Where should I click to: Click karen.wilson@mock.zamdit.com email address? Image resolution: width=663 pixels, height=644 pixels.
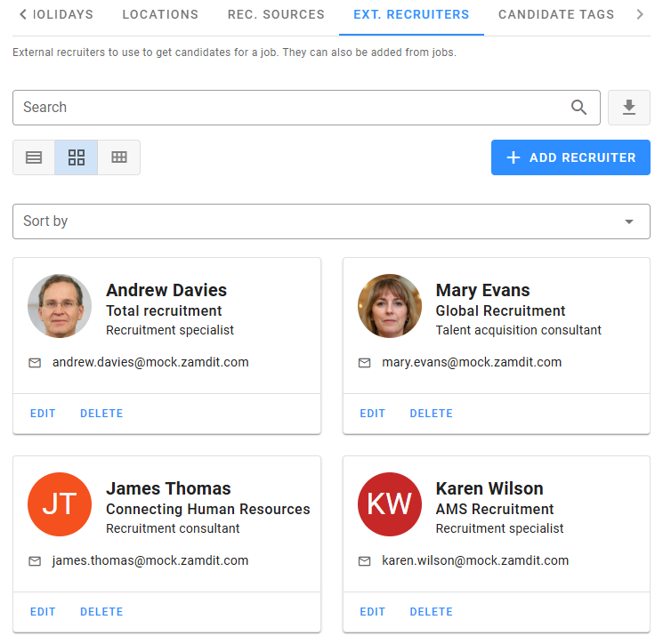pos(475,560)
